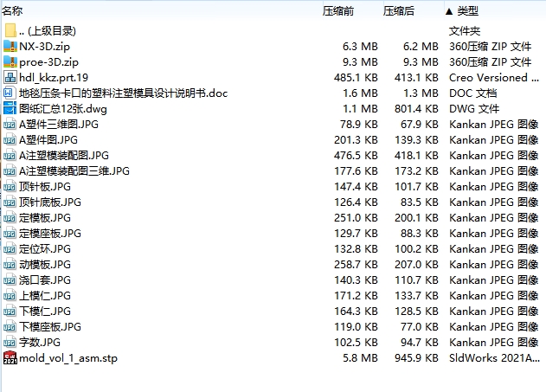Click the 801.4 KB compressed size value
Image resolution: width=546 pixels, height=392 pixels.
[416, 109]
